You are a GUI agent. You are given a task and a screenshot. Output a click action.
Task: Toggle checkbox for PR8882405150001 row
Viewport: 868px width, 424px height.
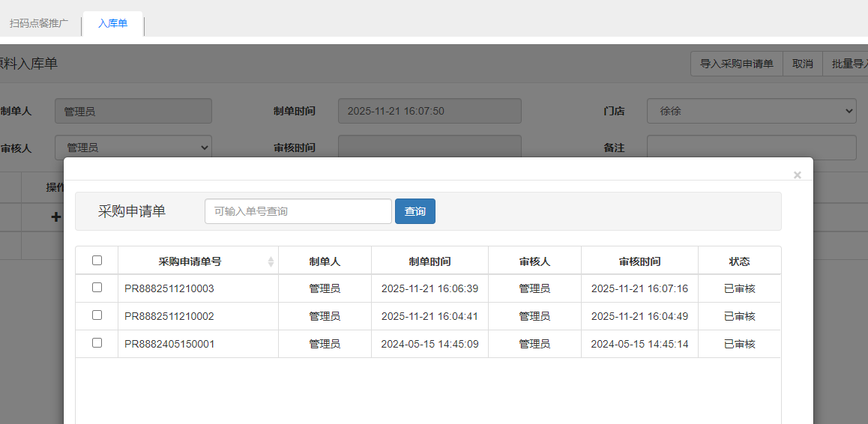(x=97, y=343)
